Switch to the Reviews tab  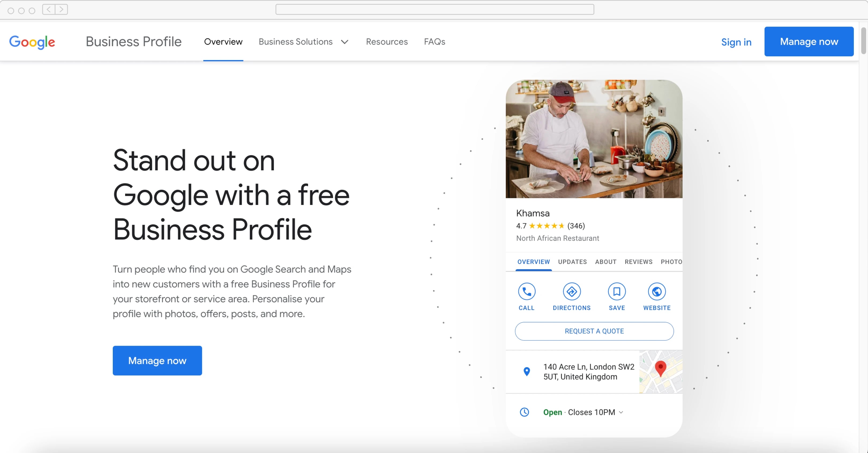tap(638, 262)
